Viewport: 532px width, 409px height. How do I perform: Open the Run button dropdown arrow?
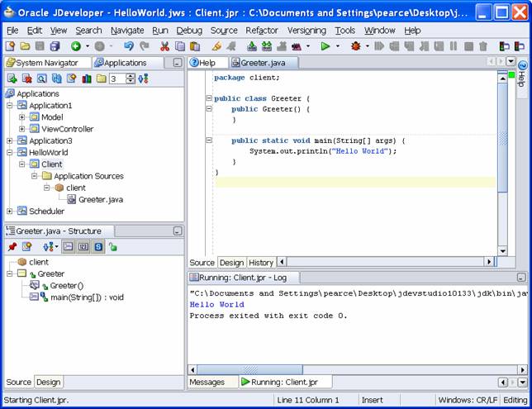pos(338,45)
